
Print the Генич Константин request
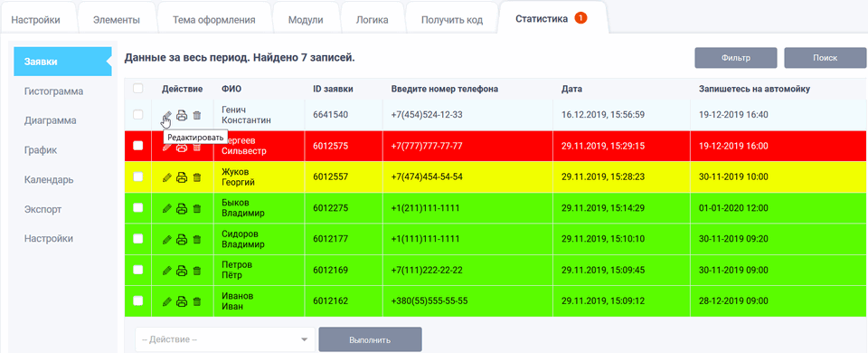[x=182, y=115]
